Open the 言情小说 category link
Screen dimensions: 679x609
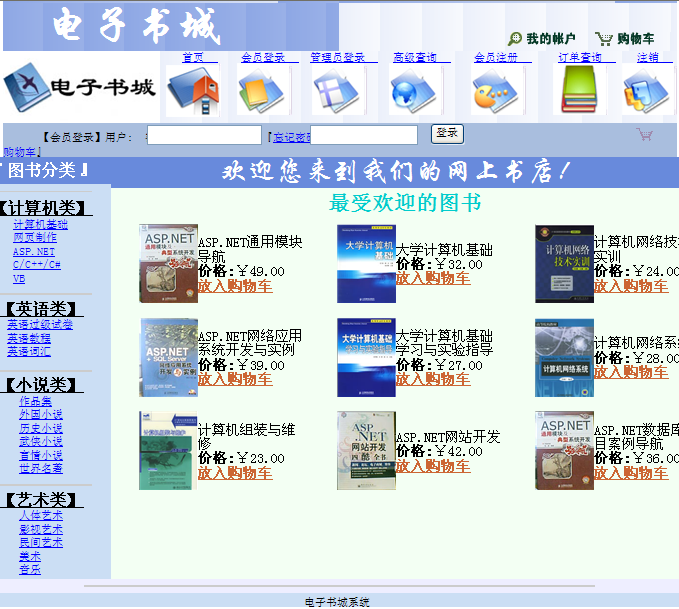41,455
